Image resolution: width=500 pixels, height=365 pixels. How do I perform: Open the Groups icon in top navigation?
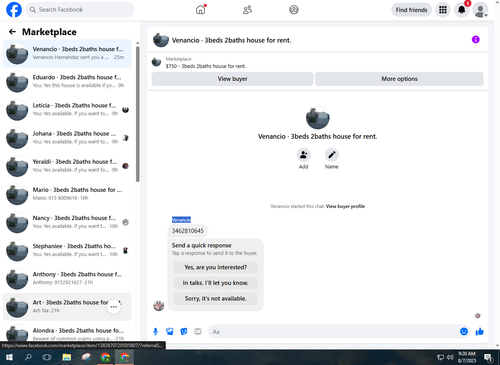click(294, 10)
